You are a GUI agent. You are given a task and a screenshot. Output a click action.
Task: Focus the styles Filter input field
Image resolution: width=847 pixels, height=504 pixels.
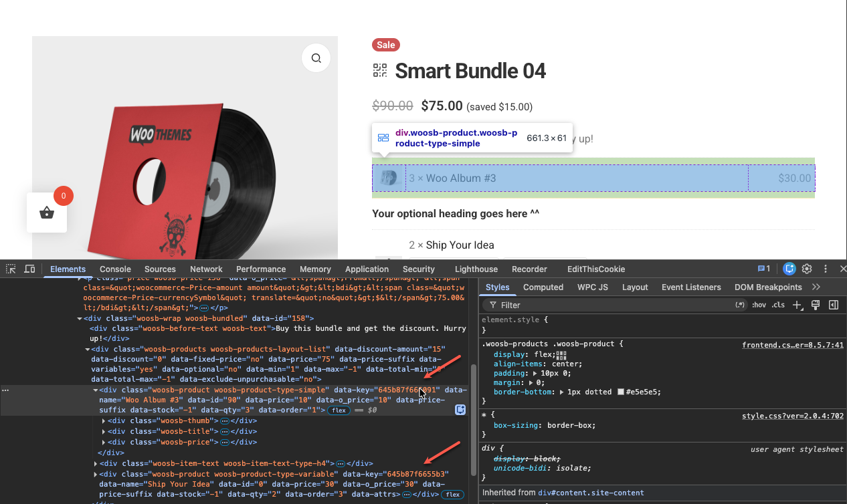616,305
